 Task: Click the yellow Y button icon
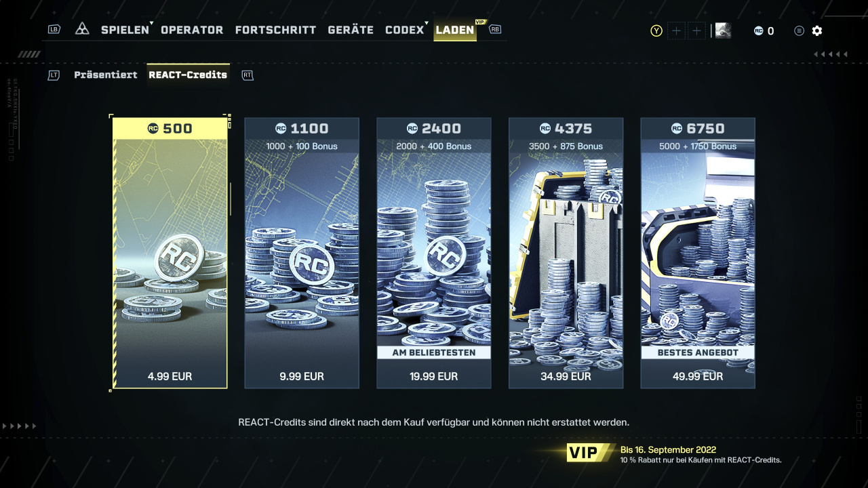pyautogui.click(x=656, y=30)
